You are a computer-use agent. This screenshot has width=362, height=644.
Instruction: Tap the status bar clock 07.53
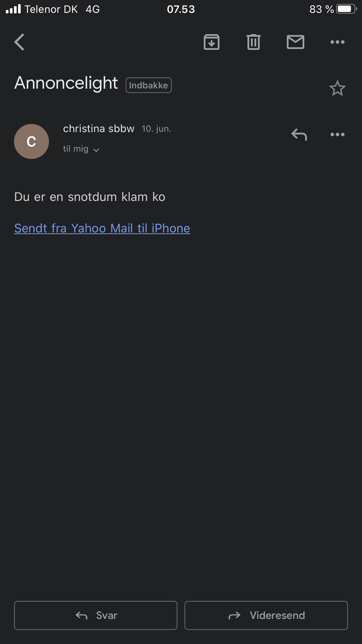pyautogui.click(x=181, y=9)
